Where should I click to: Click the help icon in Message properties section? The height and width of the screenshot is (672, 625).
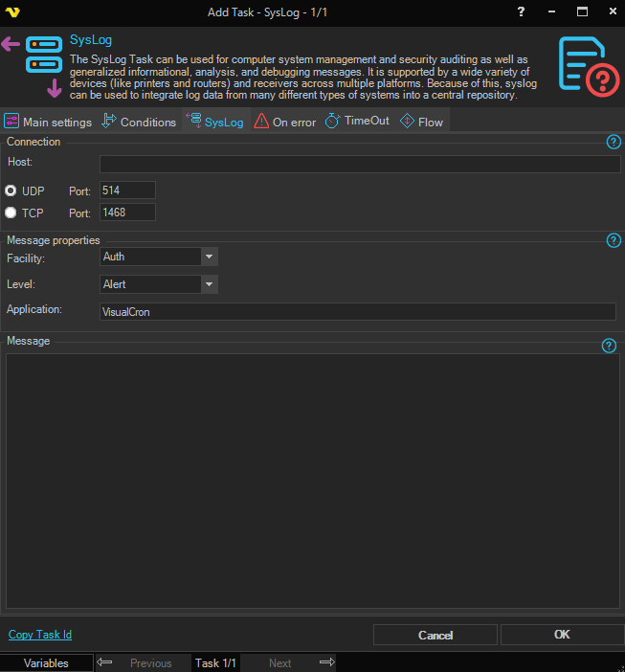point(614,241)
